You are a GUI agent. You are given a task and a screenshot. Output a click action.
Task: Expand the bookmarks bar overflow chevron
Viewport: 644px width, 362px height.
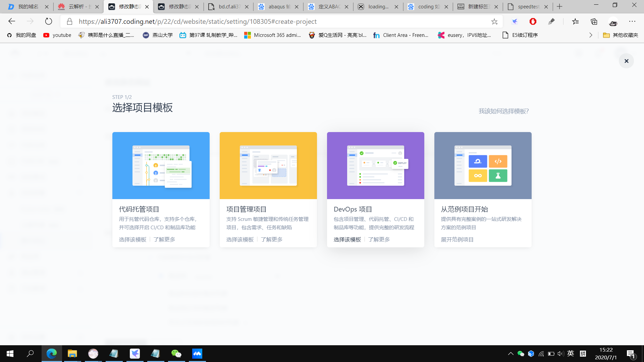point(591,35)
